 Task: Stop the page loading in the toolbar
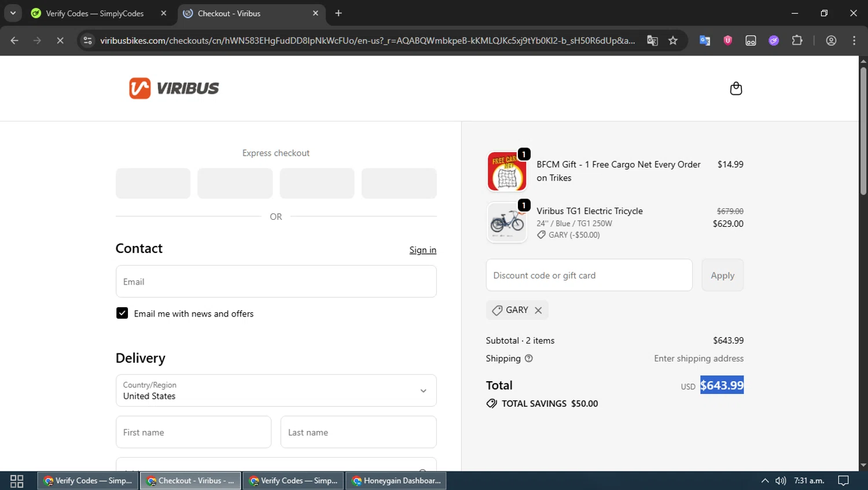pos(60,40)
